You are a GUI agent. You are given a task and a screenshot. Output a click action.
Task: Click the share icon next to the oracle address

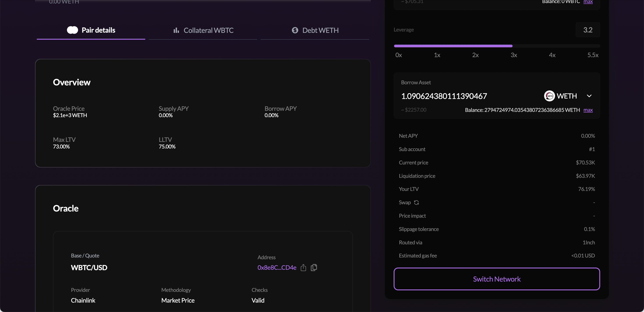coord(303,268)
